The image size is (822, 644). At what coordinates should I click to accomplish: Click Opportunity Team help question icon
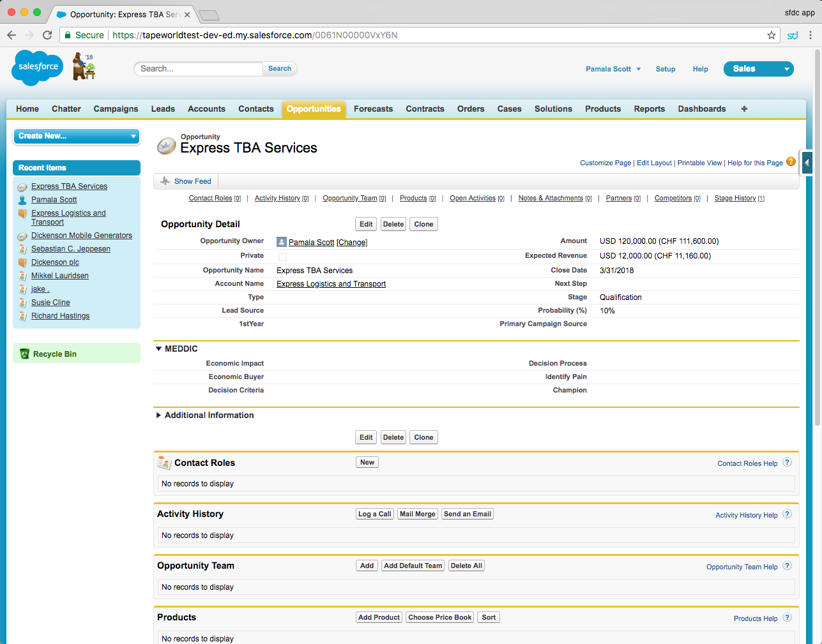click(788, 565)
